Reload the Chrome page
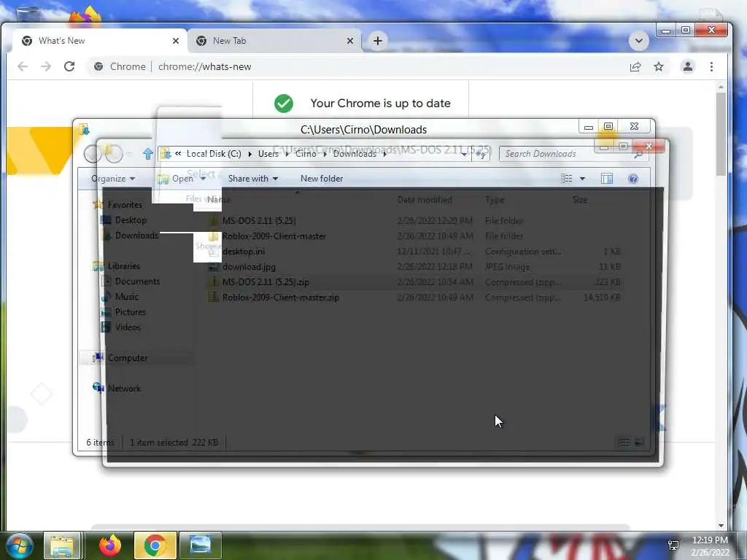This screenshot has width=747, height=560. tap(69, 66)
